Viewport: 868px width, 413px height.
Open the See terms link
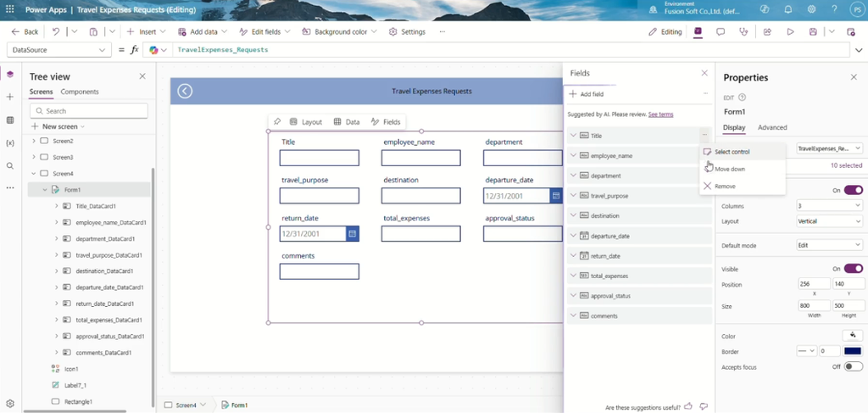[660, 114]
